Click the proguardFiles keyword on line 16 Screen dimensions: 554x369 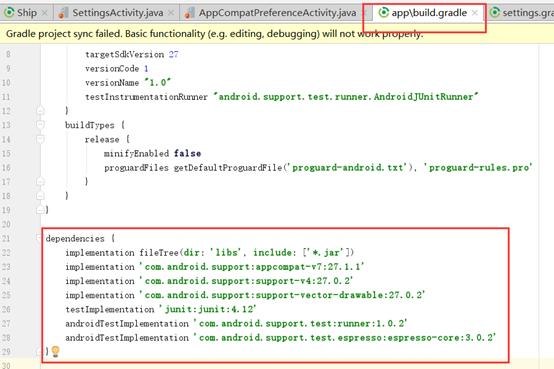[136, 168]
